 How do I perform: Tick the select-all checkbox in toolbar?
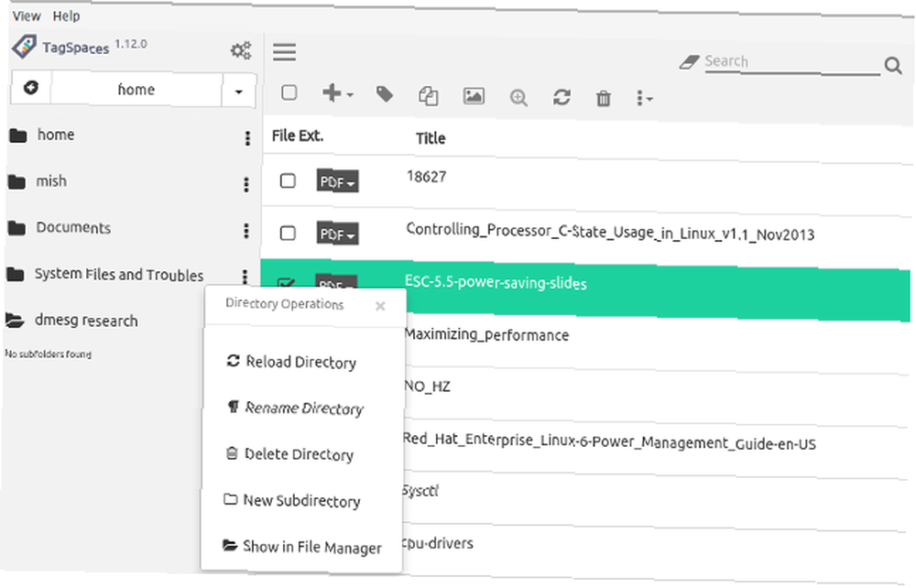[289, 93]
